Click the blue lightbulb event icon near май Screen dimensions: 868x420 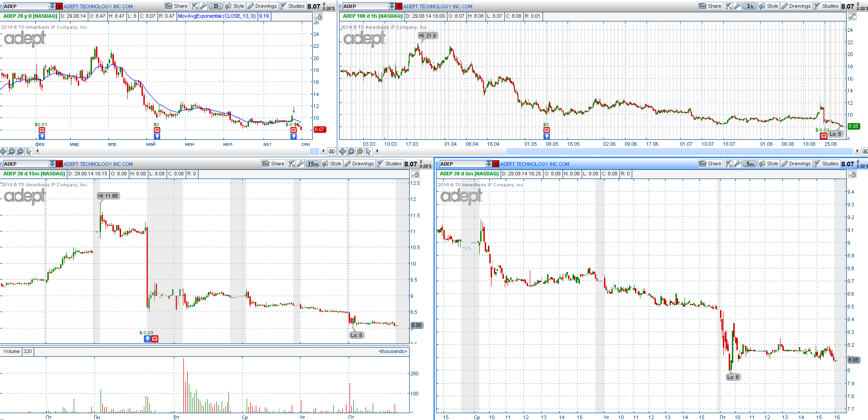pyautogui.click(x=157, y=136)
